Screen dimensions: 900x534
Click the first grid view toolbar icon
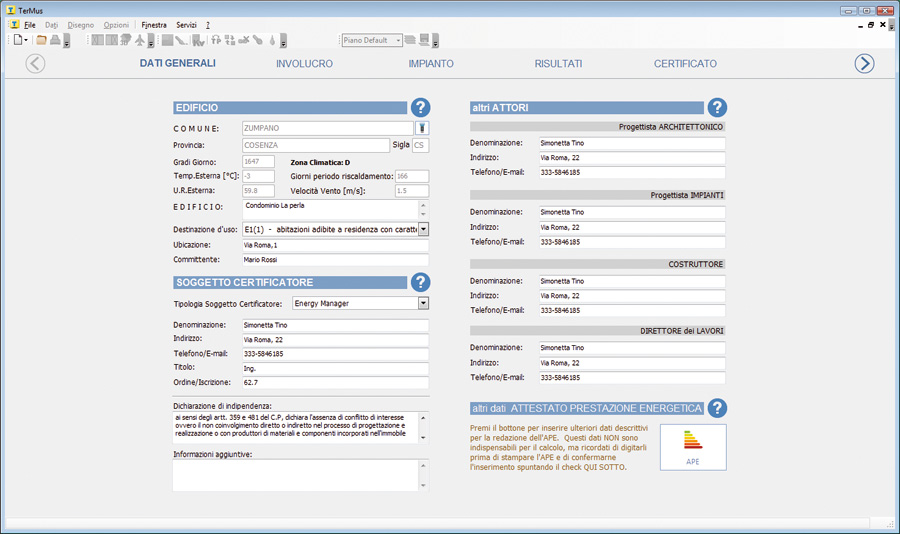point(98,40)
